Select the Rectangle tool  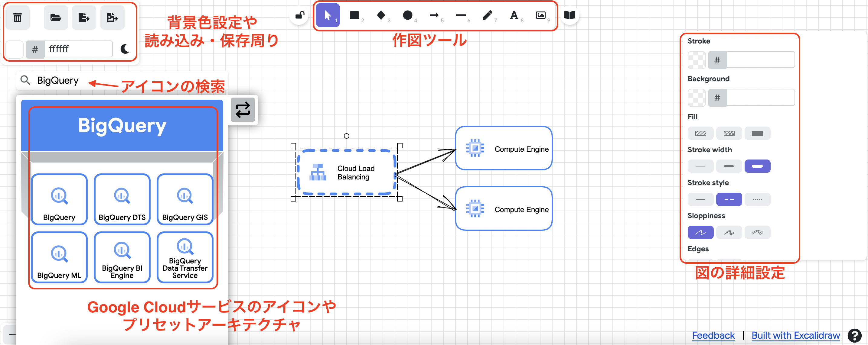[354, 15]
